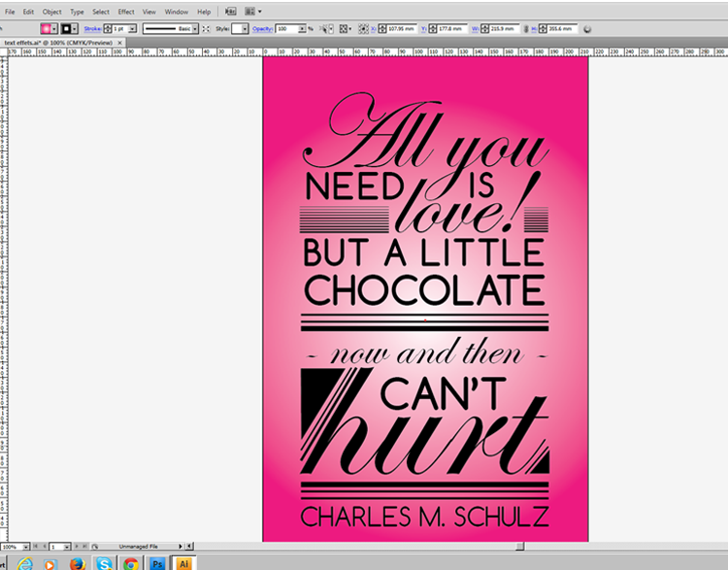Click the Transform reference point icon
The height and width of the screenshot is (570, 728).
tap(363, 29)
